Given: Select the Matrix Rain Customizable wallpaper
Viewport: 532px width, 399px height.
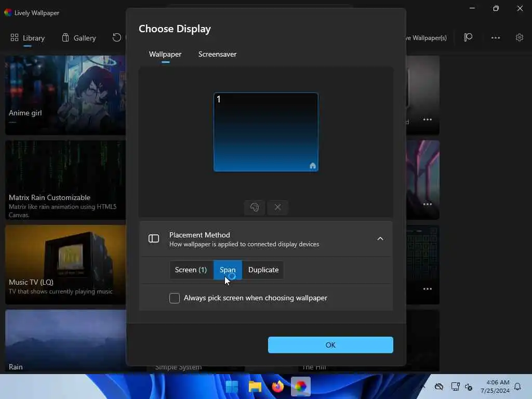Looking at the screenshot, I should (x=65, y=180).
